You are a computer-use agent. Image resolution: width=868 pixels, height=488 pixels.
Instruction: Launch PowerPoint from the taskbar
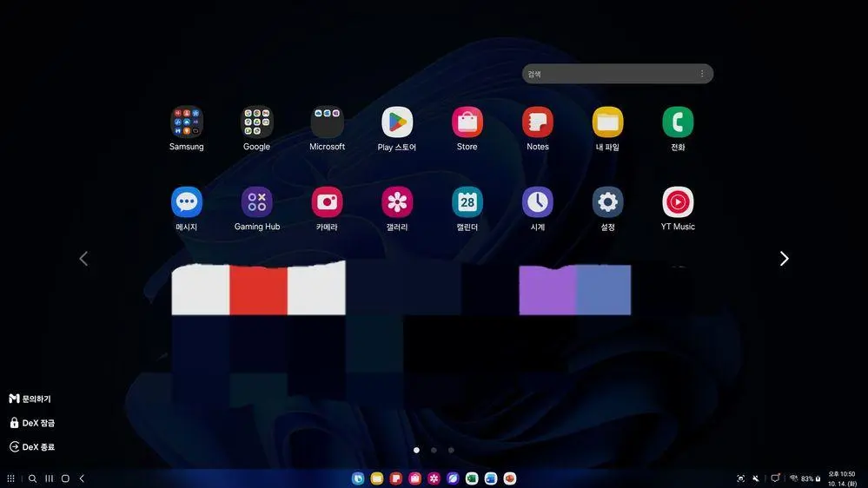[510, 478]
